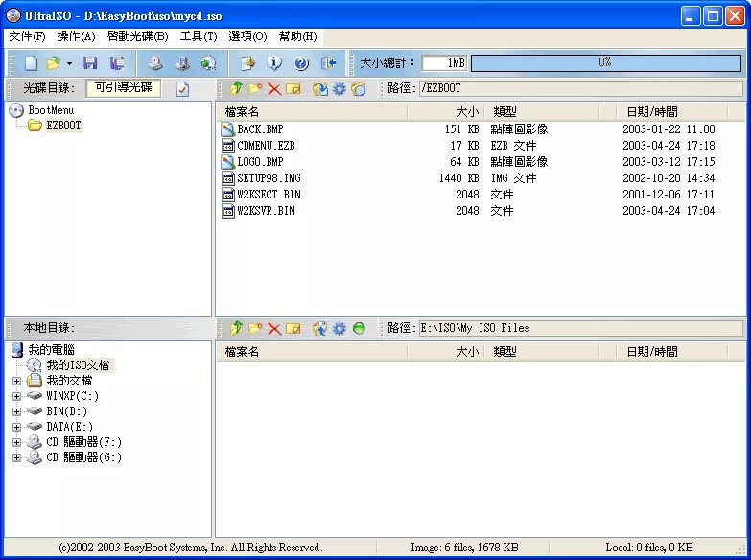Open the 文件(F) menu

(27, 36)
